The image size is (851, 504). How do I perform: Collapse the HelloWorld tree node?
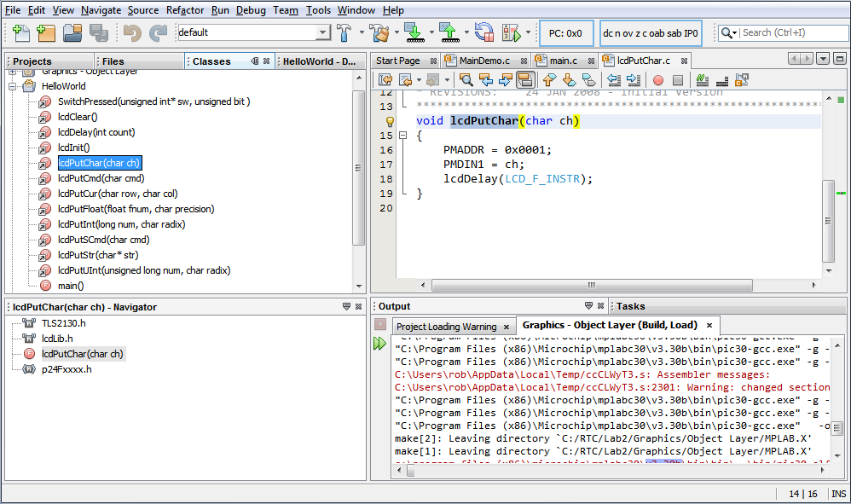(14, 86)
